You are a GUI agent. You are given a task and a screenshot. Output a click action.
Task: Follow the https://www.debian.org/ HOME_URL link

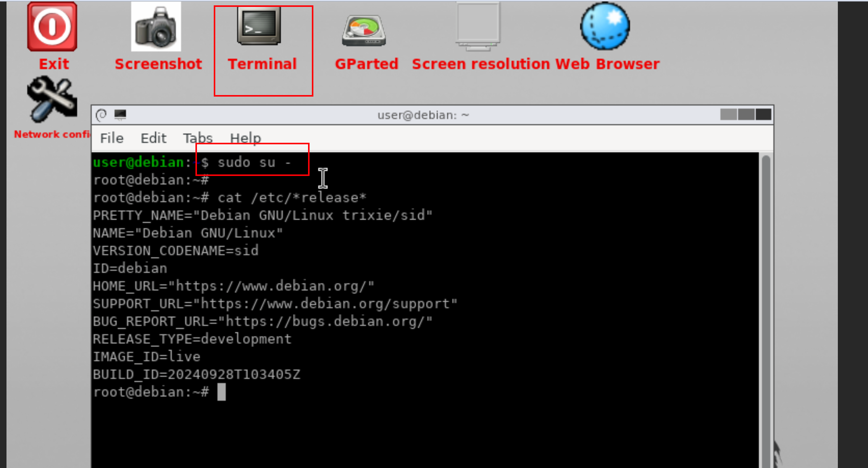click(x=271, y=286)
